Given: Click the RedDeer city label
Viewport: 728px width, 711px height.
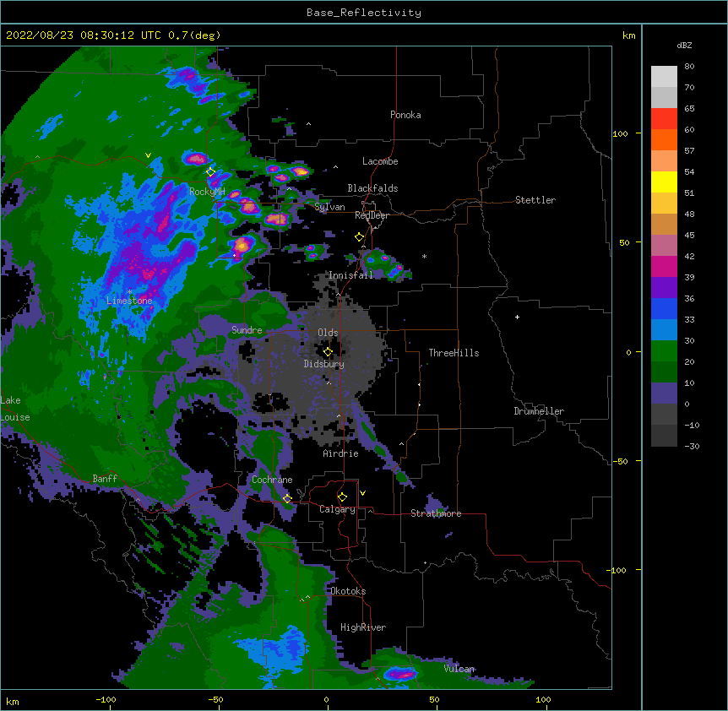Looking at the screenshot, I should [372, 215].
